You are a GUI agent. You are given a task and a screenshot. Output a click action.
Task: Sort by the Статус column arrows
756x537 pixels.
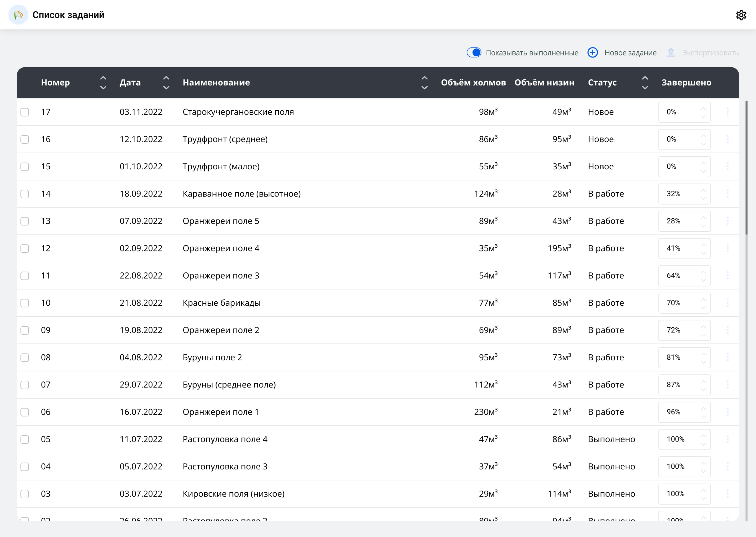pos(645,83)
